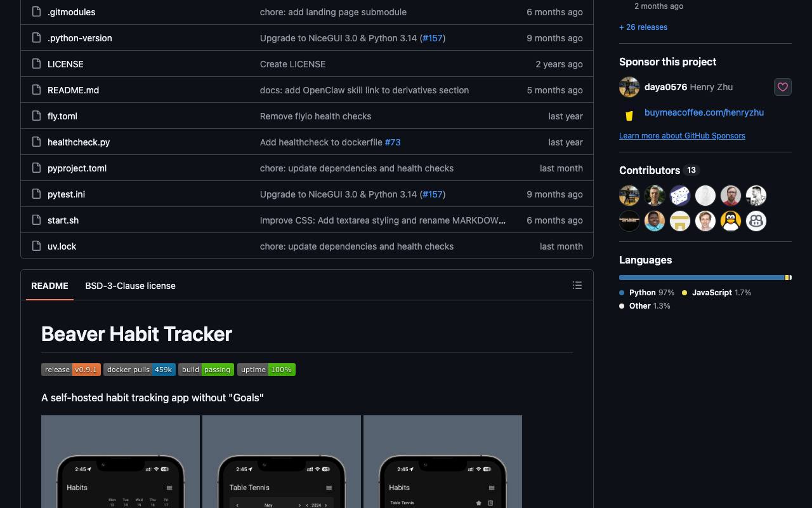The width and height of the screenshot is (812, 508).
Task: Click the file icon beside healthcheck.py
Action: click(x=37, y=142)
